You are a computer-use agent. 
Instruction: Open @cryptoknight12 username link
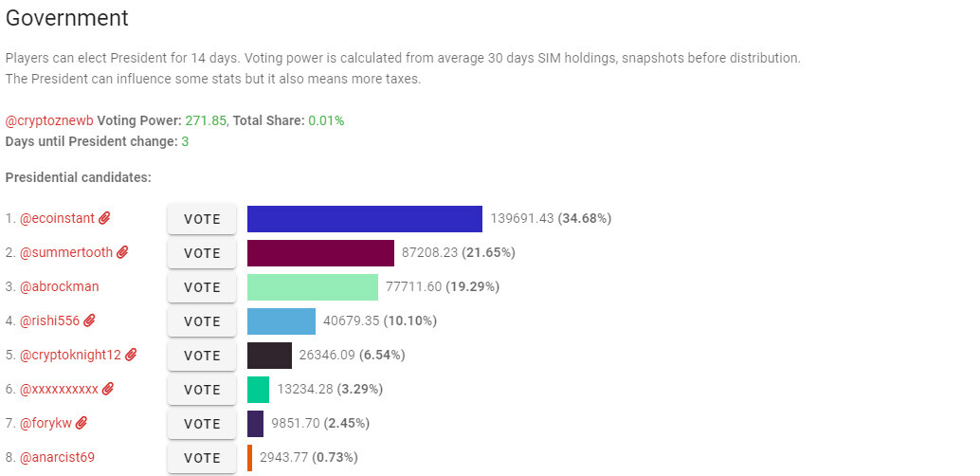point(71,355)
